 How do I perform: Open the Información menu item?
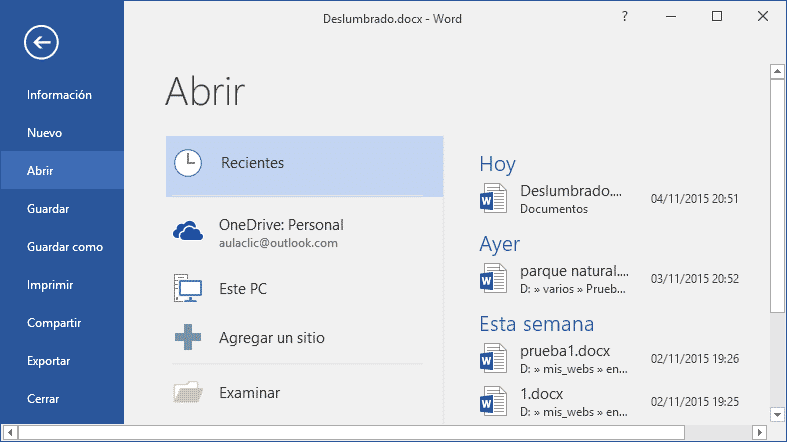pos(60,95)
